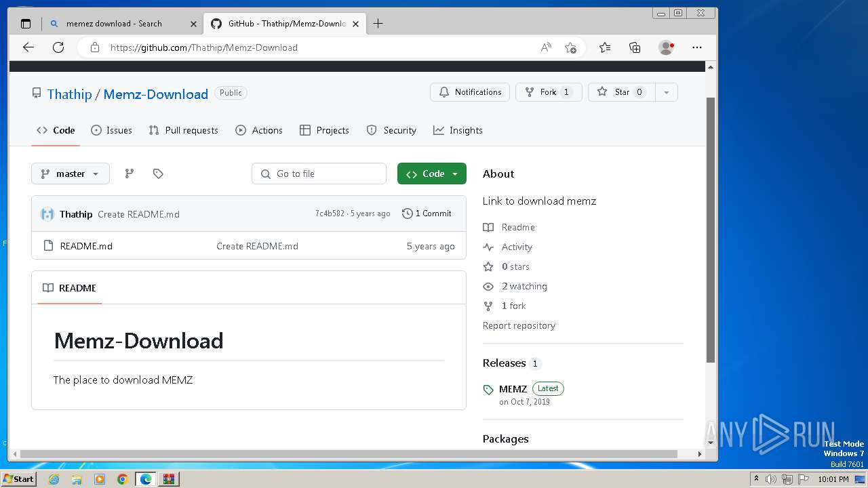Open the taskbar volume control
868x488 pixels.
point(771,479)
